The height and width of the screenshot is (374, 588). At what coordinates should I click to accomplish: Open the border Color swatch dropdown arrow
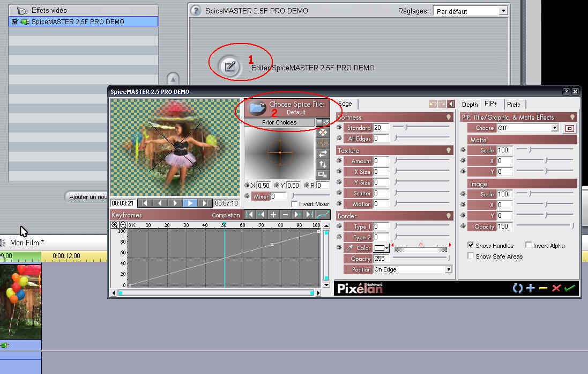coord(386,248)
